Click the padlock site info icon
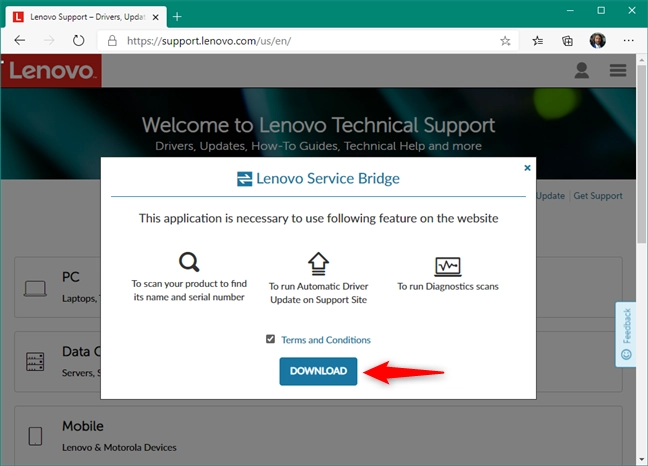This screenshot has width=648, height=466. click(112, 40)
